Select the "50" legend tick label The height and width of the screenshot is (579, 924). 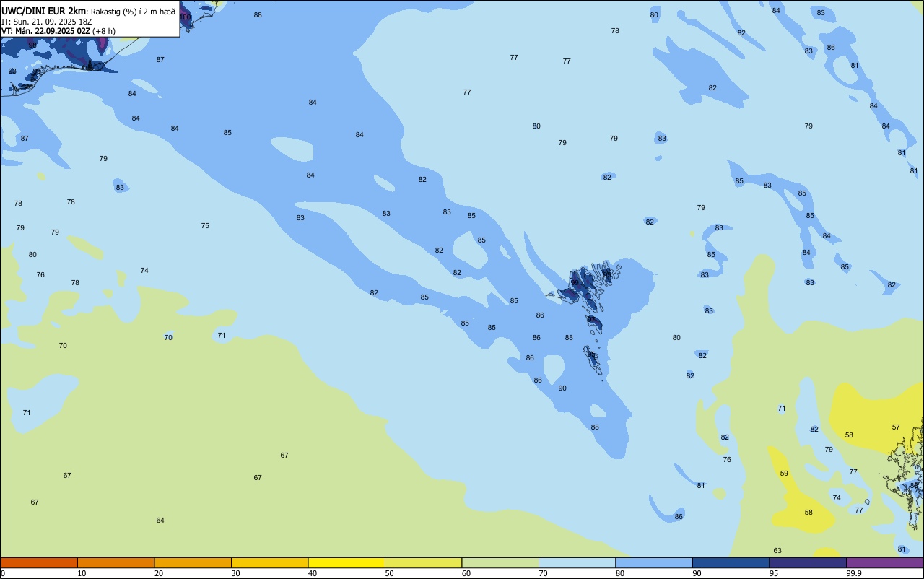click(x=389, y=573)
